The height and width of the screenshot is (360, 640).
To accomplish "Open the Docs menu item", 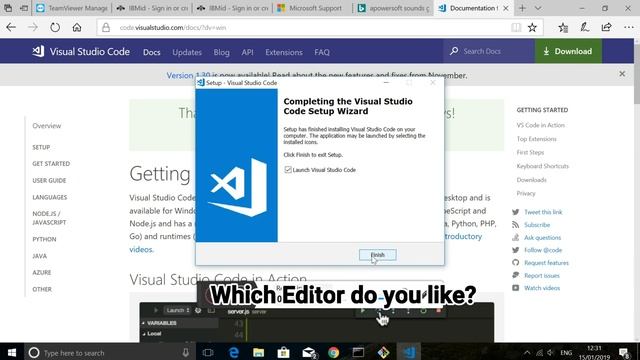I will 151,52.
